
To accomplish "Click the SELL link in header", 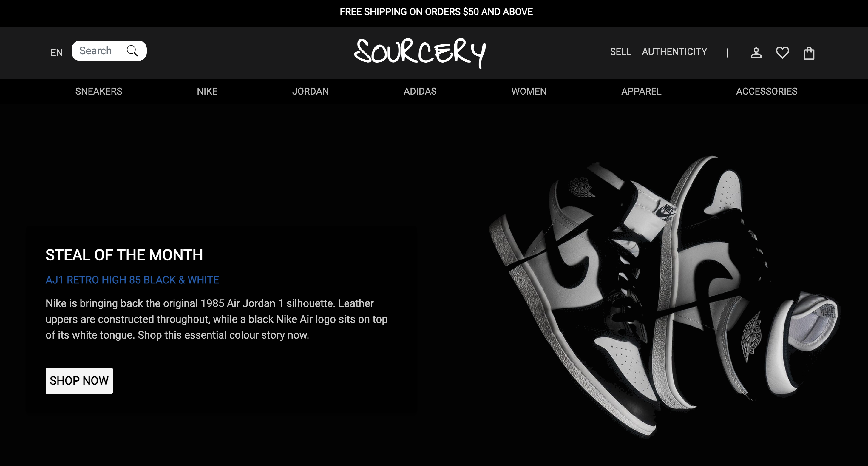I will tap(620, 52).
